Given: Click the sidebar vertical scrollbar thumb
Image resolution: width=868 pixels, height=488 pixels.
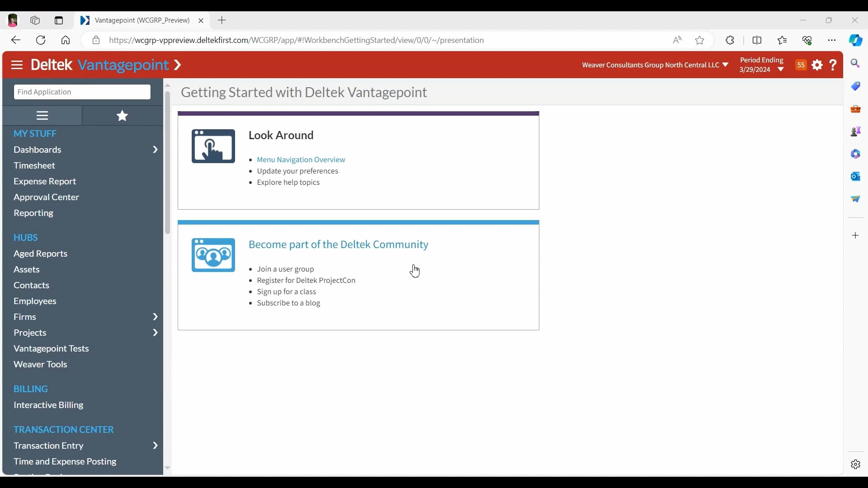Looking at the screenshot, I should tap(167, 163).
